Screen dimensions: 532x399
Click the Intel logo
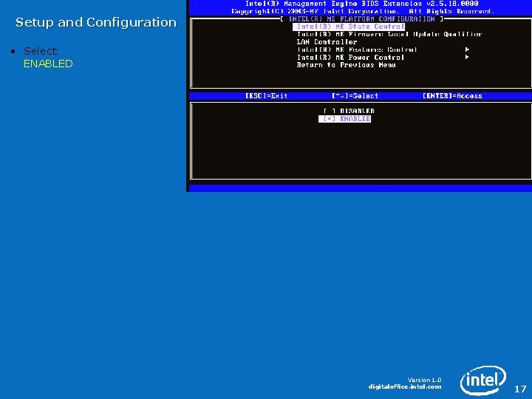click(x=483, y=380)
